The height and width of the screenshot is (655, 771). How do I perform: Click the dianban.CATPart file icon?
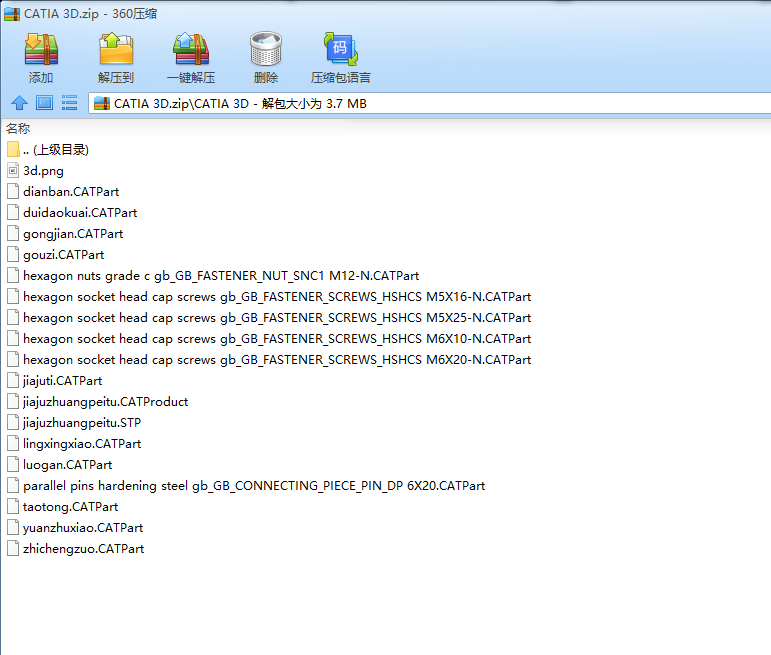pyautogui.click(x=13, y=192)
